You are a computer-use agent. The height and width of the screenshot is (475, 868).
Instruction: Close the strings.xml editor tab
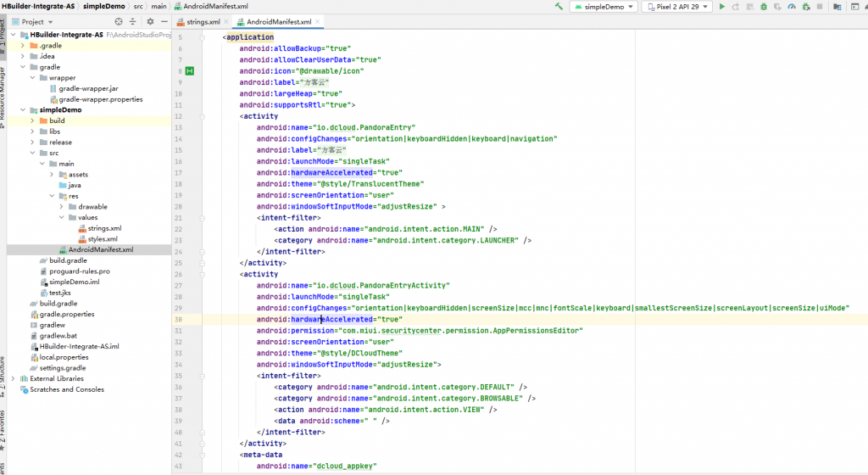pos(225,21)
